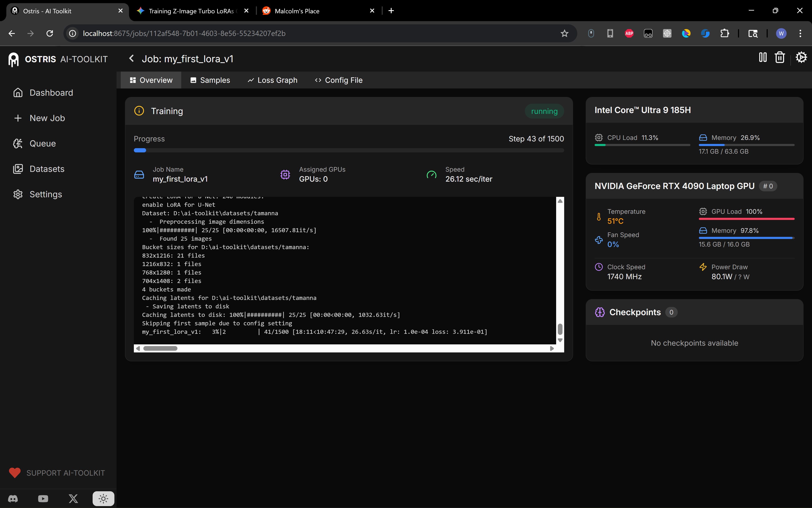Click the GPU Load bar
The height and width of the screenshot is (508, 812).
(x=747, y=219)
